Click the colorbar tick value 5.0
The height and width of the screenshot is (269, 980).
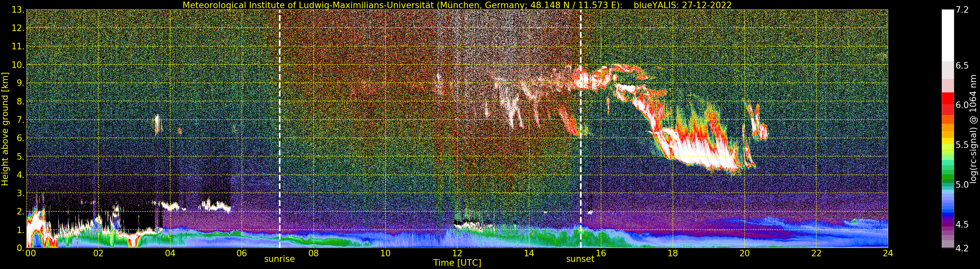coord(962,184)
